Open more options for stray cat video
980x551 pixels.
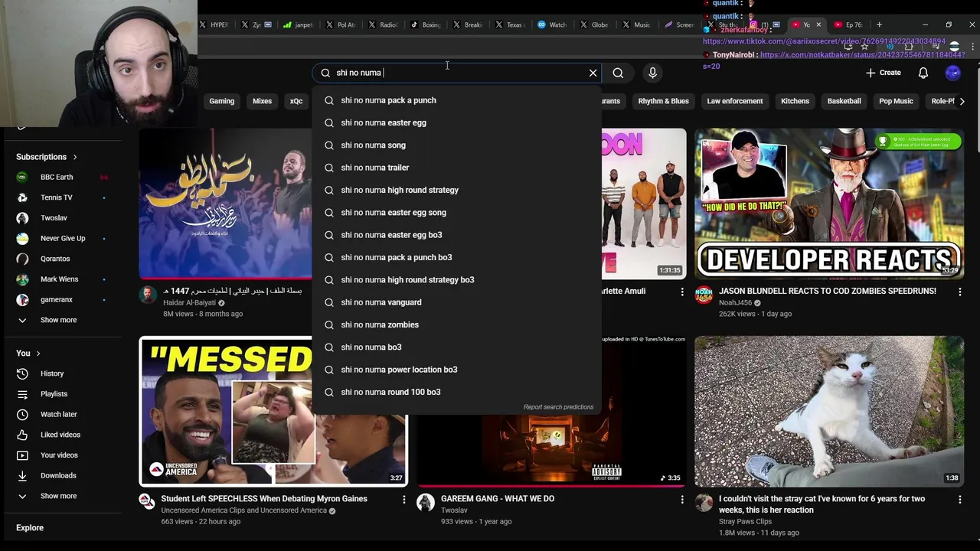tap(960, 499)
